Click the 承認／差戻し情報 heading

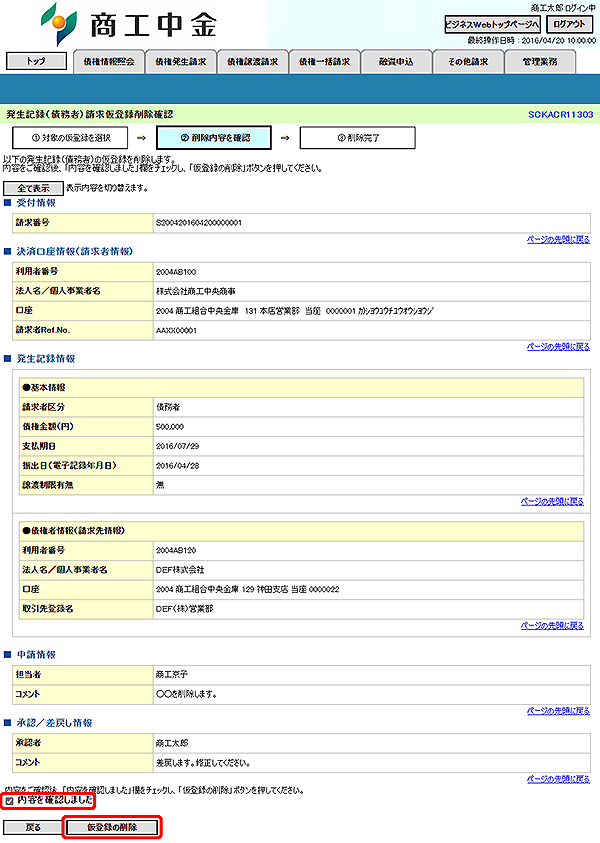(54, 723)
